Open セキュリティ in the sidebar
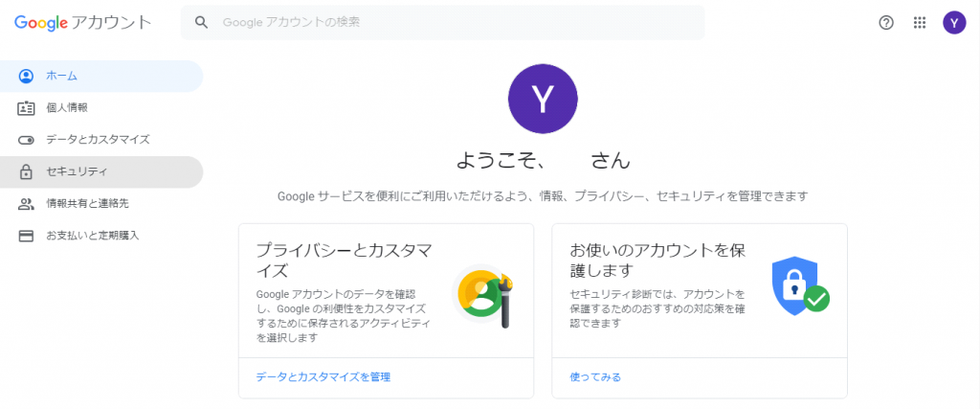The height and width of the screenshot is (409, 980). [x=101, y=172]
